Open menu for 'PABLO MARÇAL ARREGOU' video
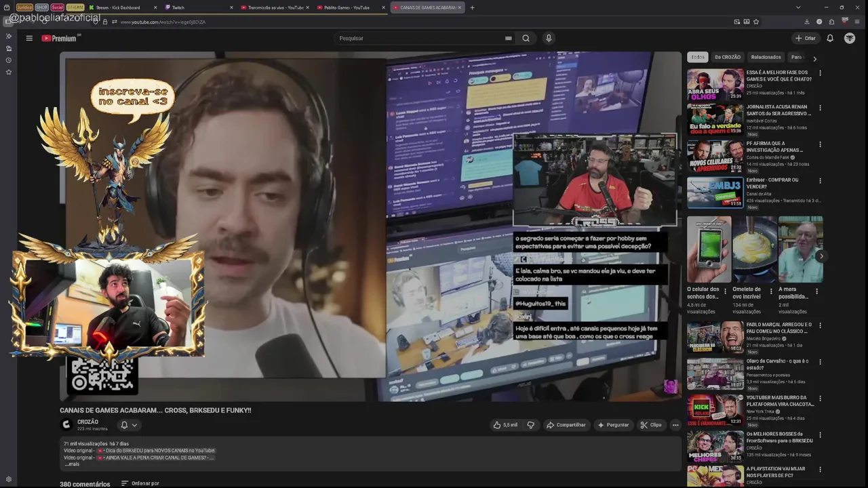Image resolution: width=868 pixels, height=488 pixels. pyautogui.click(x=820, y=325)
